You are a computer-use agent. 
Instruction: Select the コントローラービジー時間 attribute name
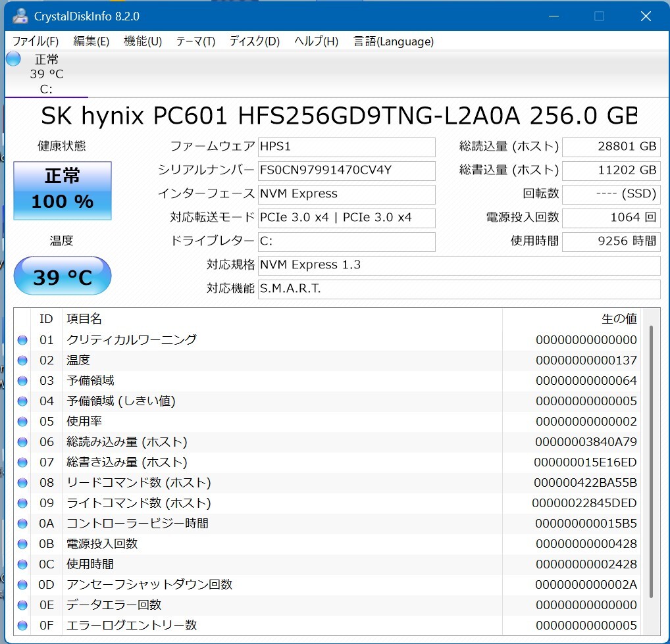[x=138, y=524]
